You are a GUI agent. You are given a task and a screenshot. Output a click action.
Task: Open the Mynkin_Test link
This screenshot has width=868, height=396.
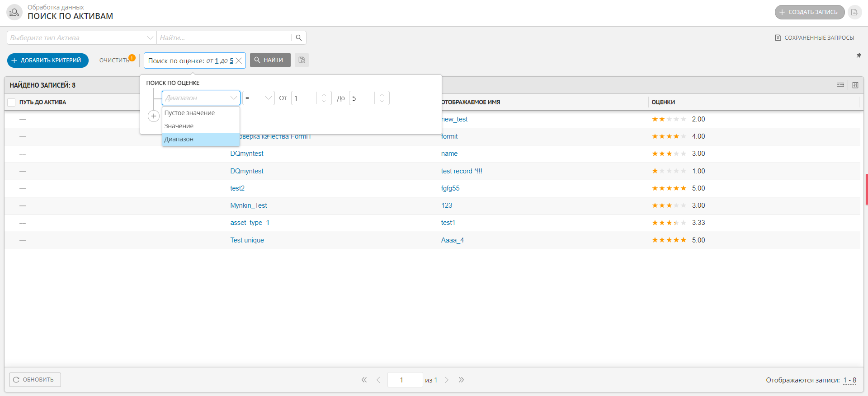pyautogui.click(x=249, y=205)
